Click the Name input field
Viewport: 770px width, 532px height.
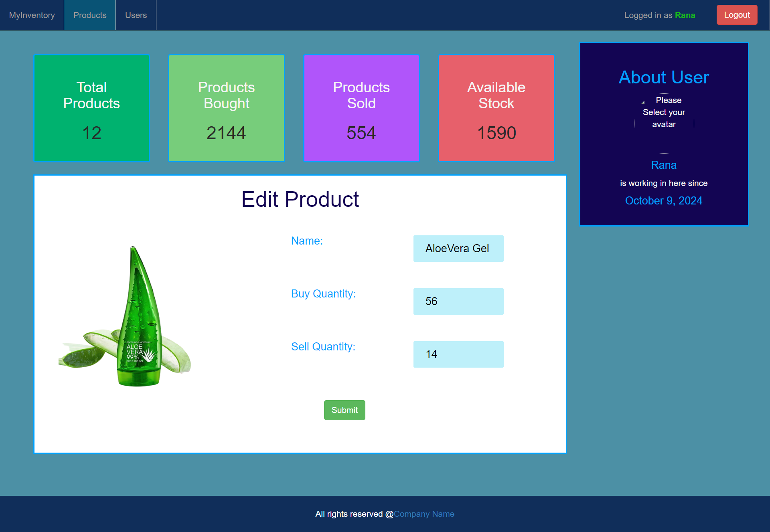[458, 249]
